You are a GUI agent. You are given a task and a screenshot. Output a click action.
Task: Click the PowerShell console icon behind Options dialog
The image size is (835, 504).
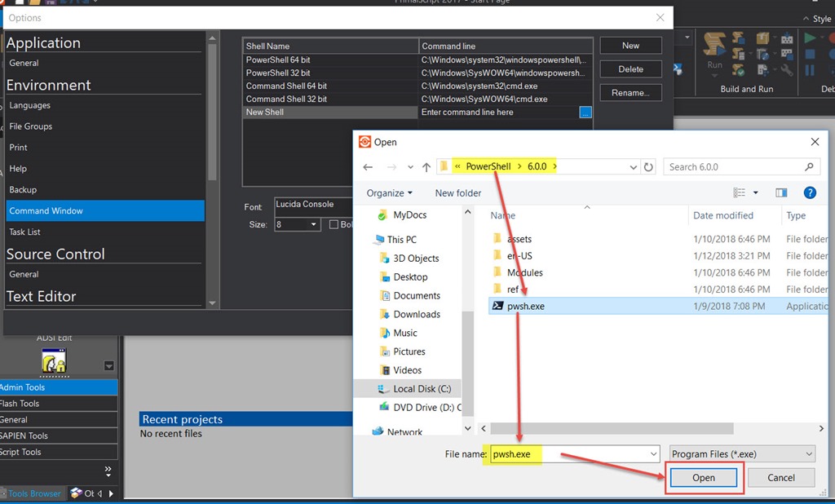click(678, 69)
